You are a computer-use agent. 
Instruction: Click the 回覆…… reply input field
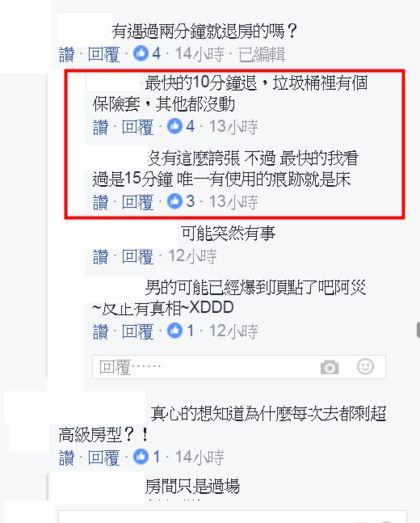pyautogui.click(x=239, y=367)
